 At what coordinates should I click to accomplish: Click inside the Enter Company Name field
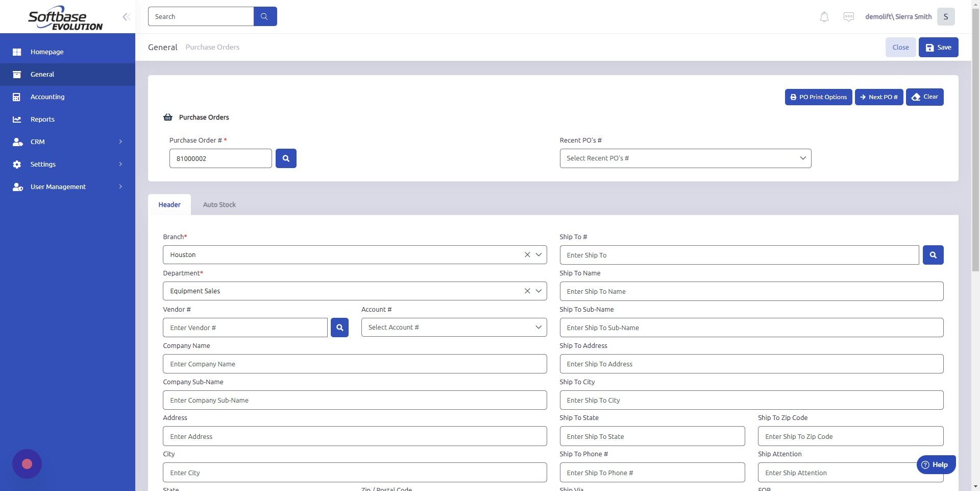(x=354, y=364)
